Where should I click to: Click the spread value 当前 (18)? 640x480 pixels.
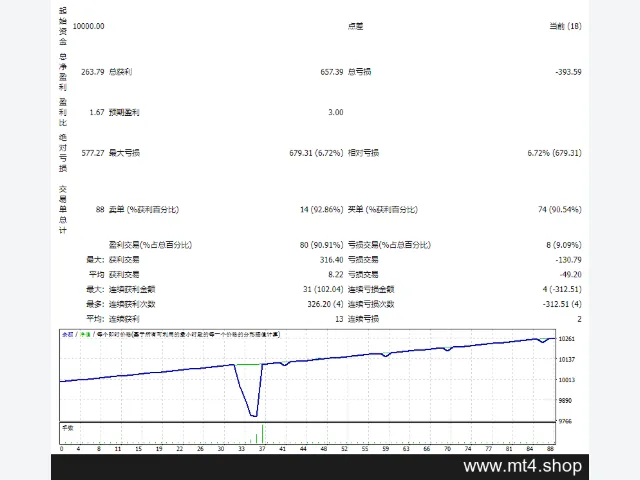[x=565, y=26]
